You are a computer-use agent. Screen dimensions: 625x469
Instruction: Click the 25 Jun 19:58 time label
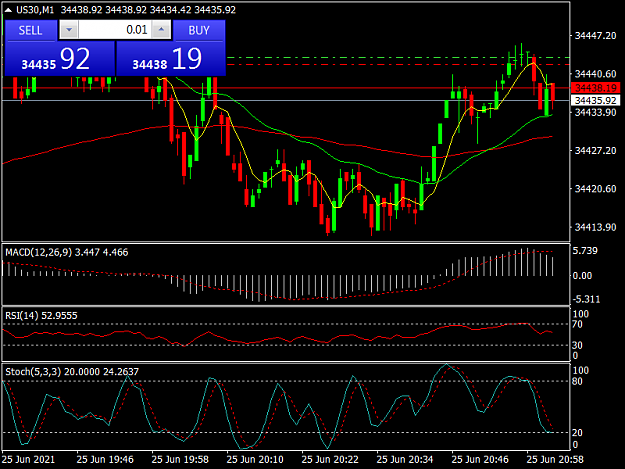(x=180, y=459)
